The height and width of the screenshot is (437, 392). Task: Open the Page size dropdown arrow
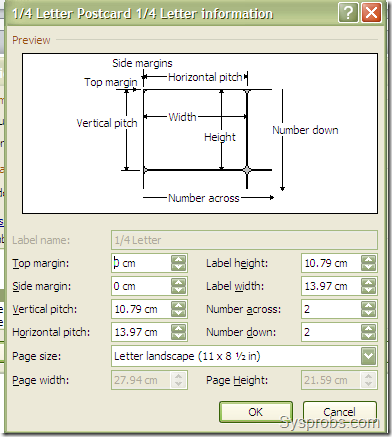(x=368, y=356)
